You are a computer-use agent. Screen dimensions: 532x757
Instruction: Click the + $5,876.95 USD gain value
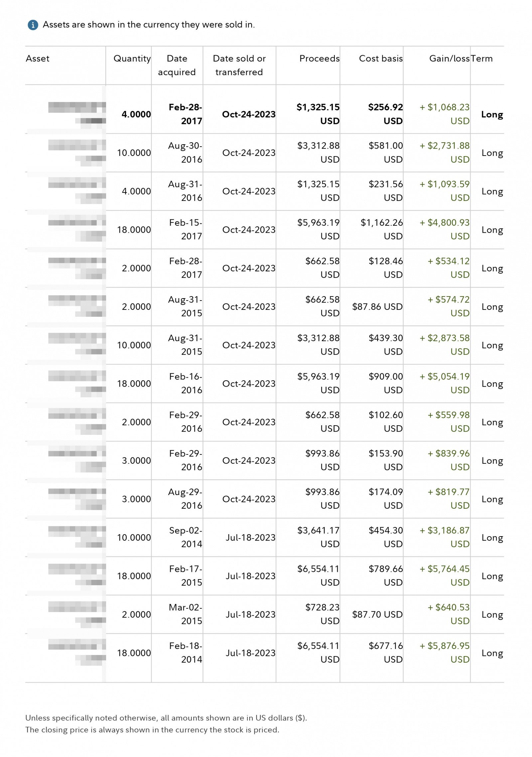[444, 653]
